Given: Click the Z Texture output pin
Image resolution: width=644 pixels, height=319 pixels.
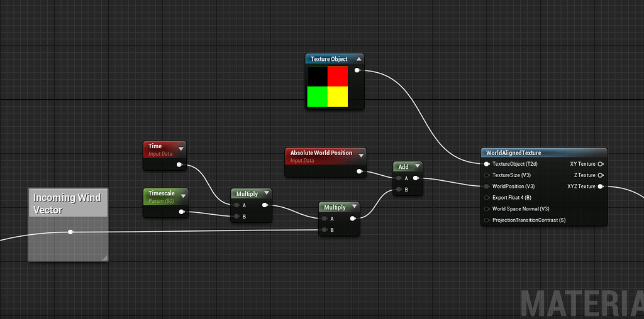Looking at the screenshot, I should [600, 175].
